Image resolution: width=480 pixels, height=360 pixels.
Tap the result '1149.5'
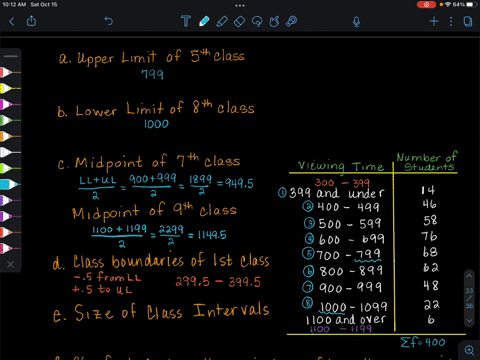[x=212, y=235]
